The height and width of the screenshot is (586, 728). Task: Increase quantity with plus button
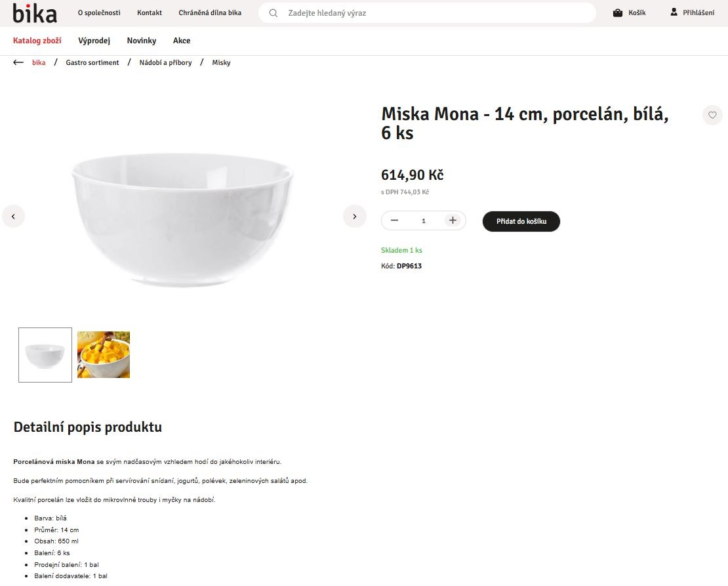(x=453, y=220)
